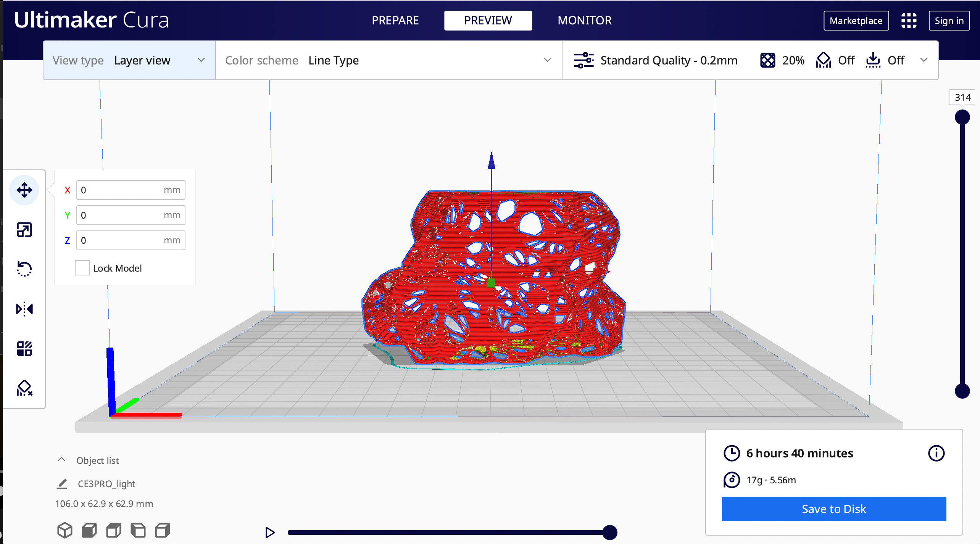This screenshot has width=980, height=544.
Task: Expand the print settings panel chevron
Action: pos(924,60)
